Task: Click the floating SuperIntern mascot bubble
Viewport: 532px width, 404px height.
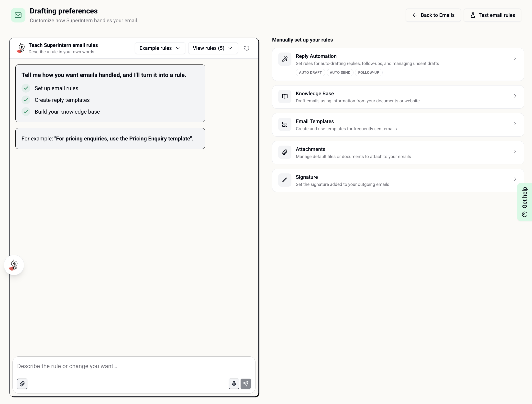Action: [14, 265]
